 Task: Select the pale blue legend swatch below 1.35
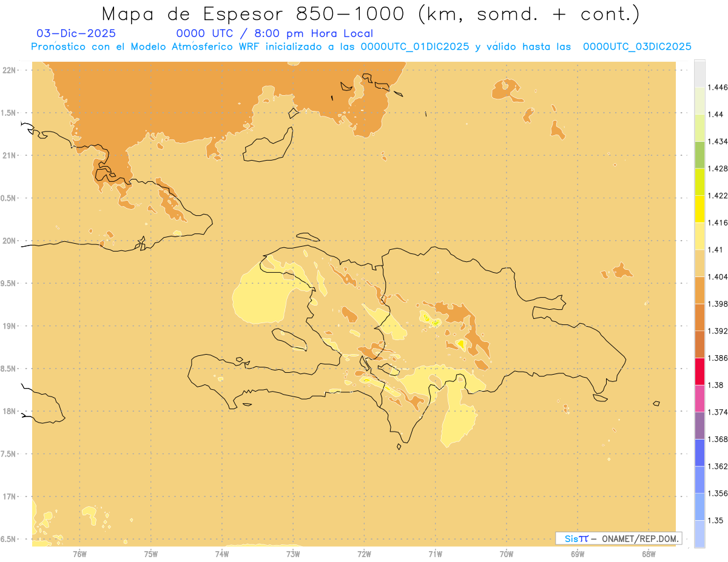[699, 534]
